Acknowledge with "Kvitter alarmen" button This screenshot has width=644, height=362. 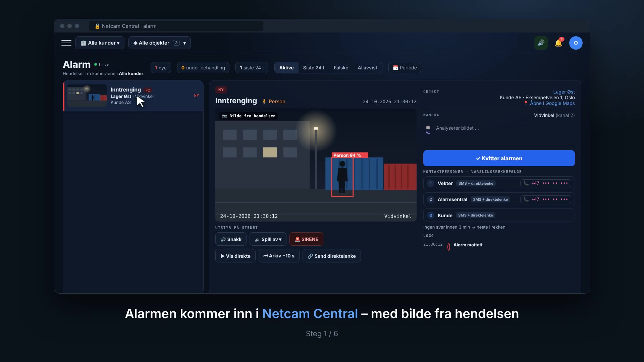click(499, 158)
